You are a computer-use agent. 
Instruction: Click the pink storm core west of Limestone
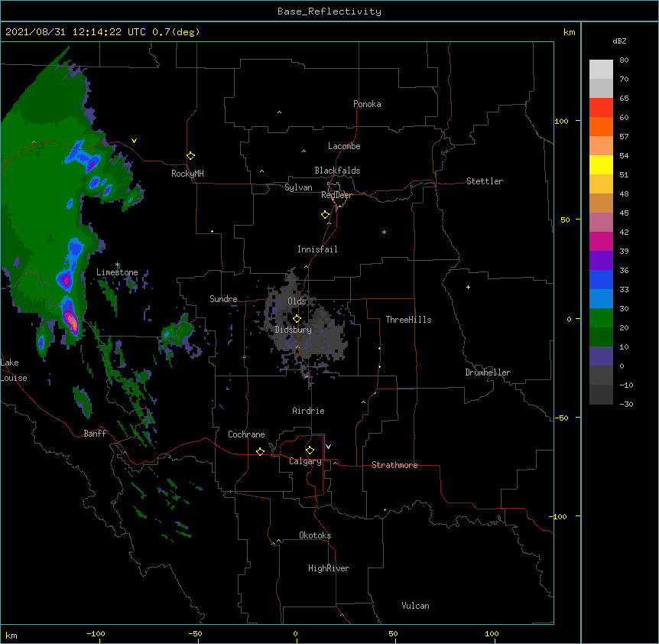tap(72, 323)
